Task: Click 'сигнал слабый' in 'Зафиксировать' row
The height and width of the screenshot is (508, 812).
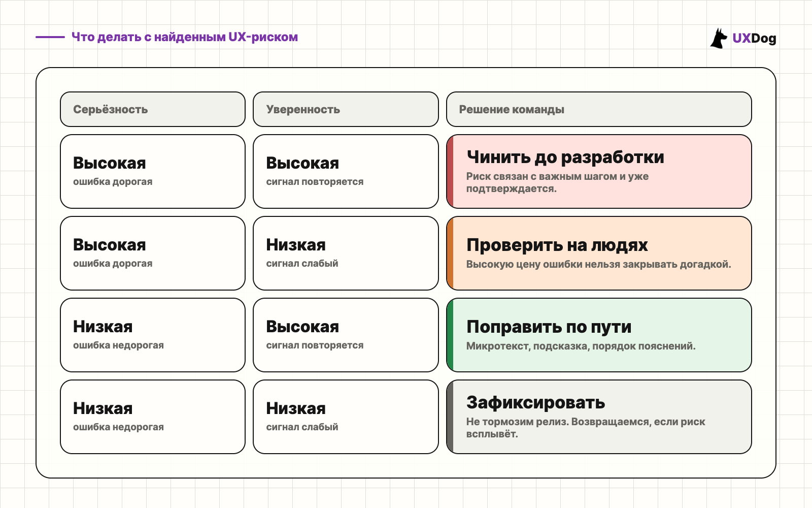Action: point(302,427)
